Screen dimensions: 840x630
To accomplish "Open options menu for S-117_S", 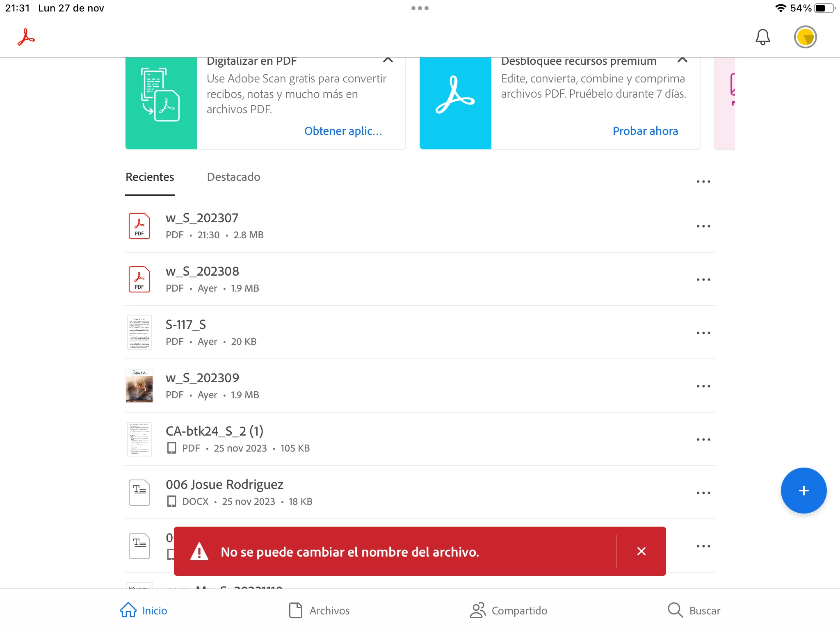I will point(703,333).
